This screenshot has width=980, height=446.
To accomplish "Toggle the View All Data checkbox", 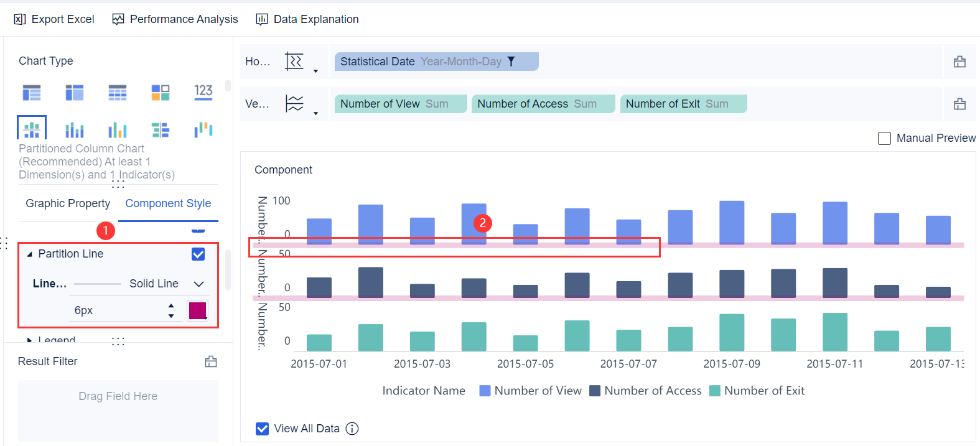I will click(x=263, y=429).
